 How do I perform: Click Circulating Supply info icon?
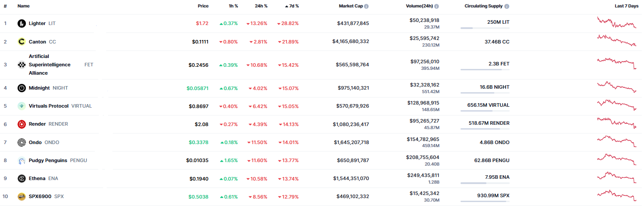507,7
